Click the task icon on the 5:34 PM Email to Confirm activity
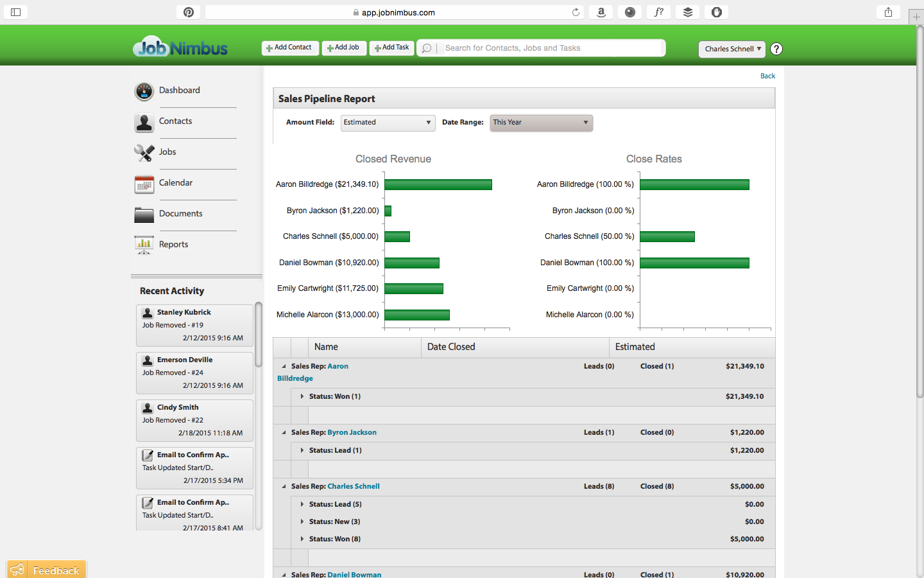This screenshot has width=924, height=578. 148,455
